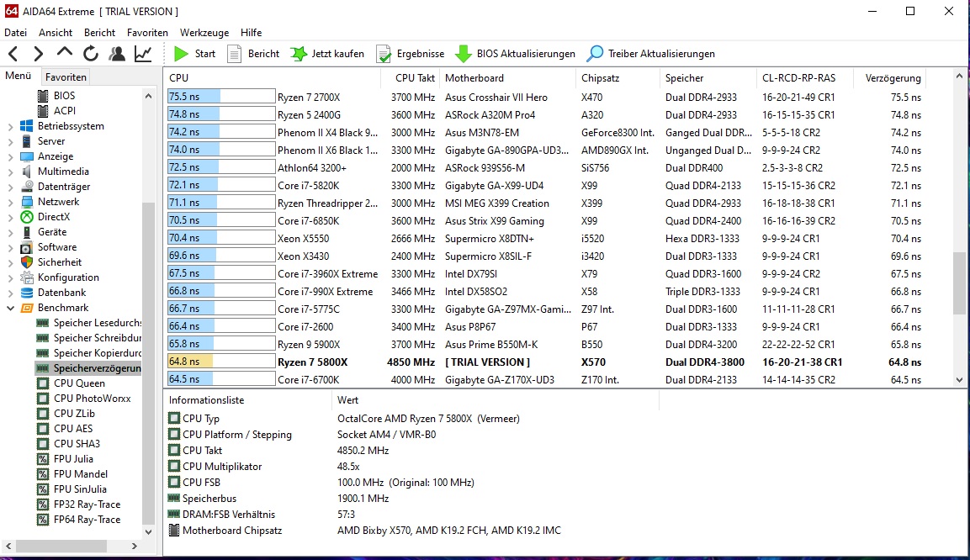This screenshot has height=560, width=970.
Task: Open the Favoriten menu in menu bar
Action: click(147, 33)
